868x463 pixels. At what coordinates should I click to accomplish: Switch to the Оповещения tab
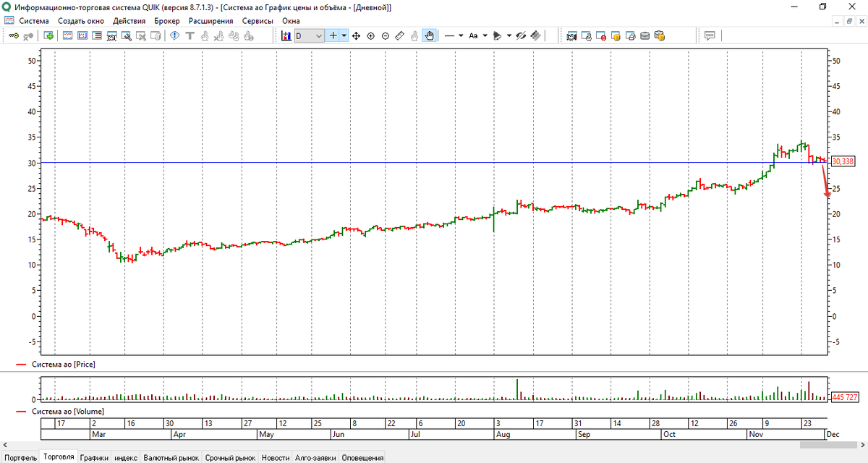click(362, 457)
